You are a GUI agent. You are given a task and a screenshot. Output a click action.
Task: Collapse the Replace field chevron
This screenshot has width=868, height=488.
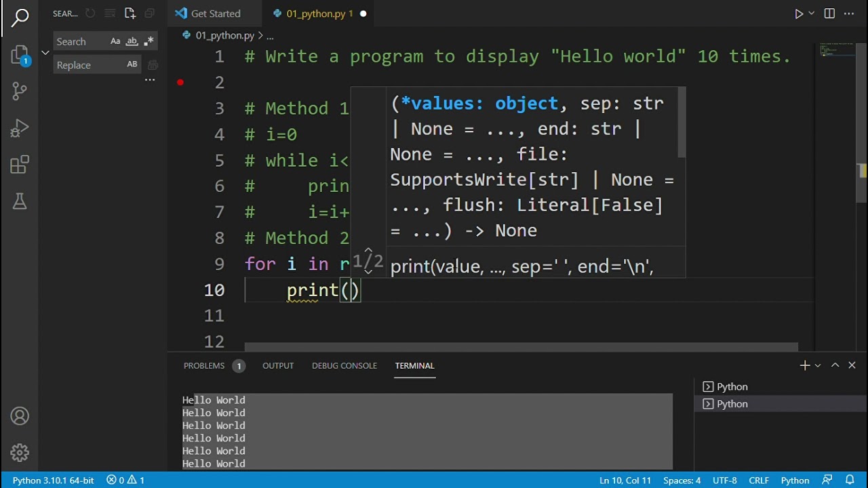[45, 53]
